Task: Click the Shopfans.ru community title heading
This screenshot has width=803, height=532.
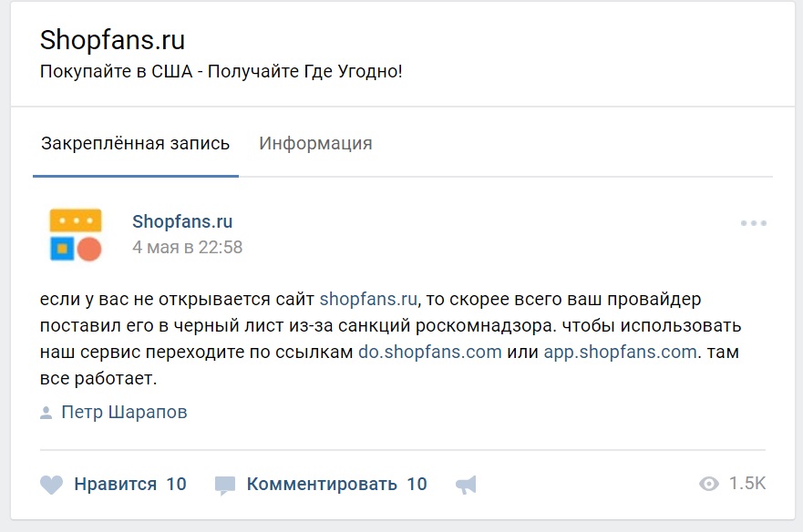Action: tap(112, 40)
